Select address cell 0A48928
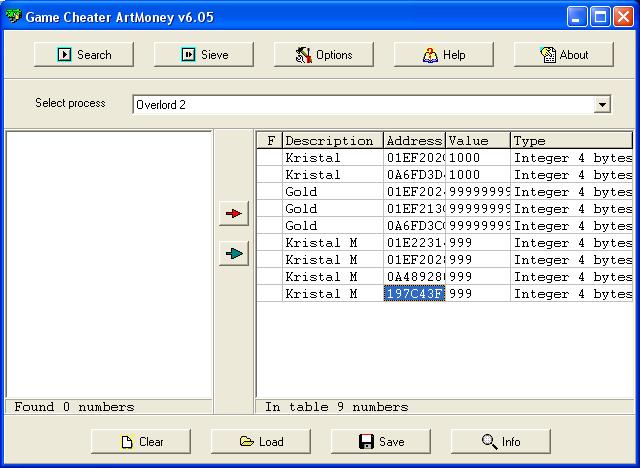Viewport: 640px width, 468px height. (414, 277)
